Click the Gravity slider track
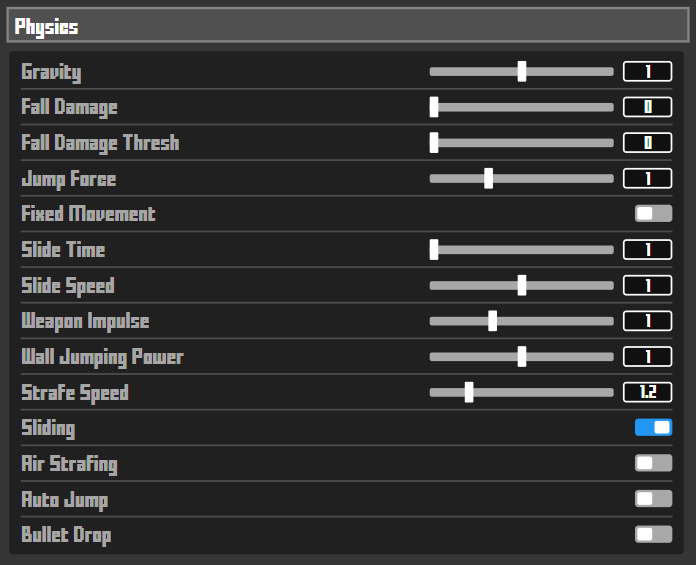Viewport: 696px width, 565px height. (521, 72)
